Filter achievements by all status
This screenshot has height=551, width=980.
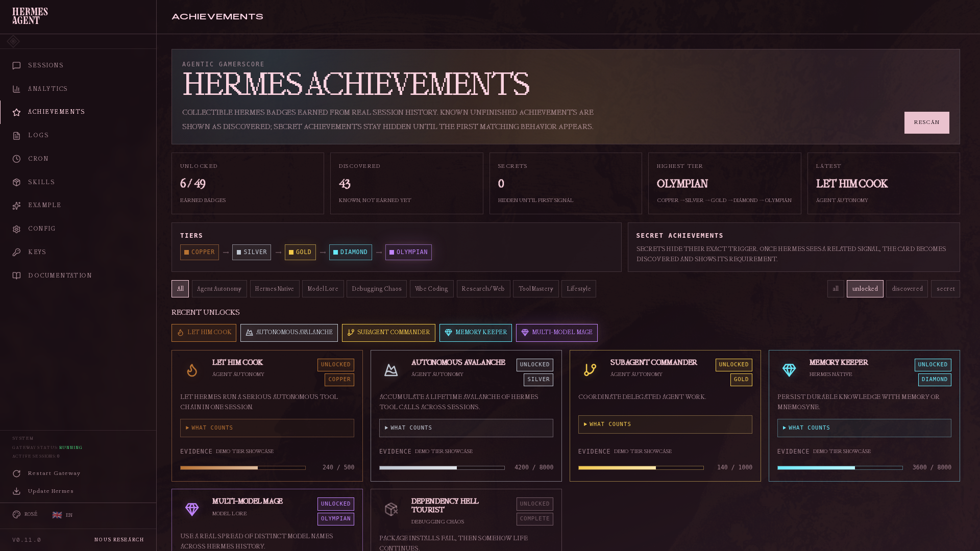(836, 289)
